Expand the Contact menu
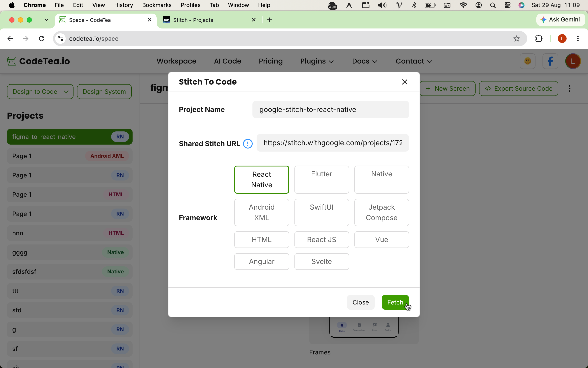This screenshot has height=368, width=588. point(414,61)
